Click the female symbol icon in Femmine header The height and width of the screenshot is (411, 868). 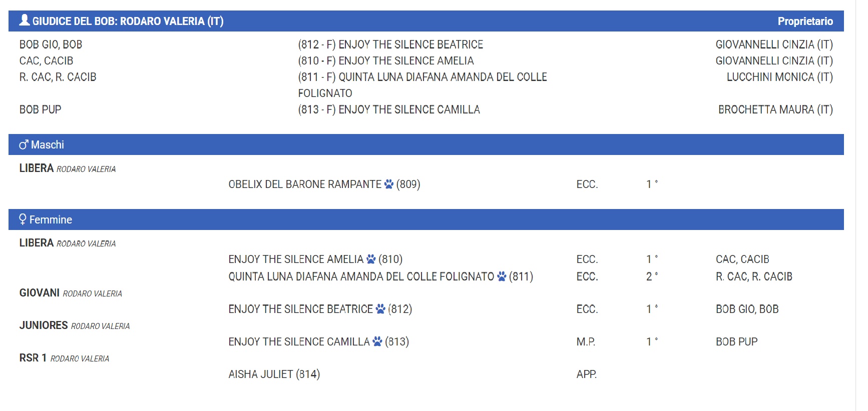click(x=23, y=219)
